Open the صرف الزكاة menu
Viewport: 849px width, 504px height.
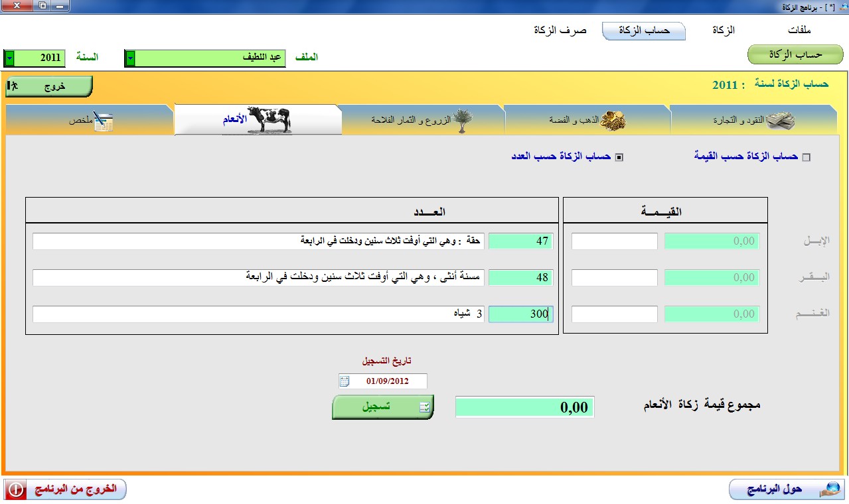pyautogui.click(x=560, y=31)
